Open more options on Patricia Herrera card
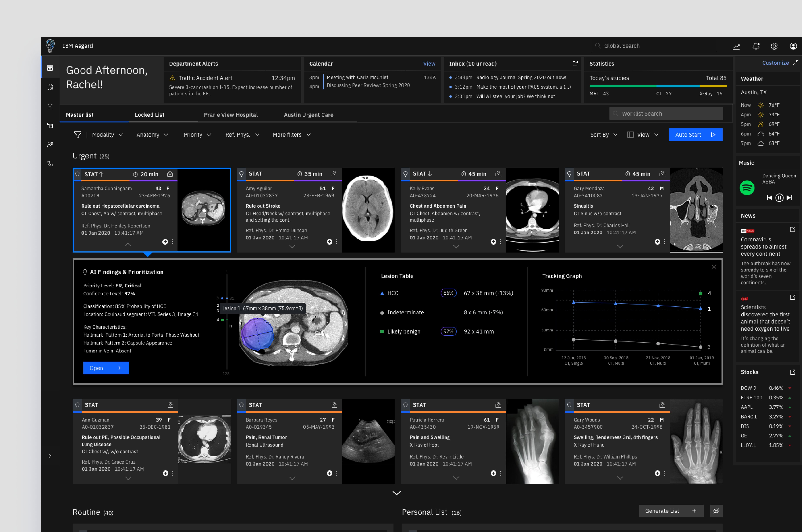 point(501,473)
